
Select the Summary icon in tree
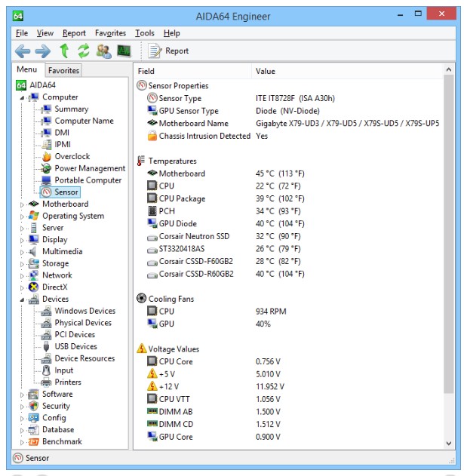pyautogui.click(x=46, y=109)
